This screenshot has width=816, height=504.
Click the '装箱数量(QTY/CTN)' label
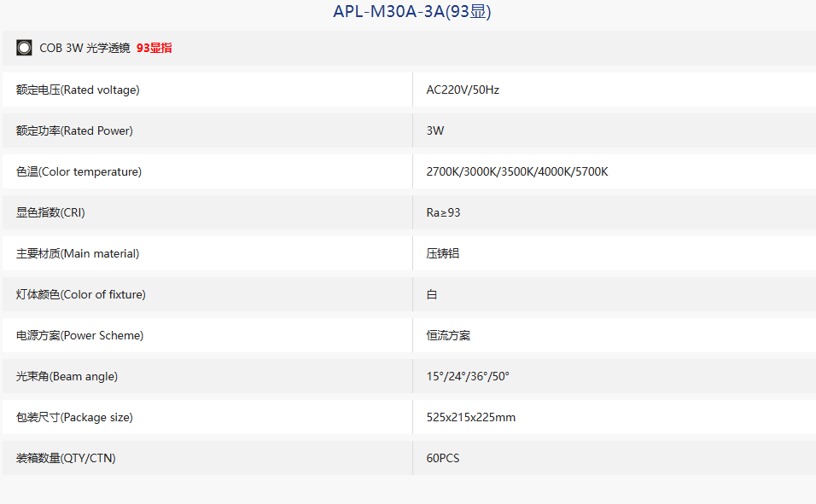tap(66, 458)
